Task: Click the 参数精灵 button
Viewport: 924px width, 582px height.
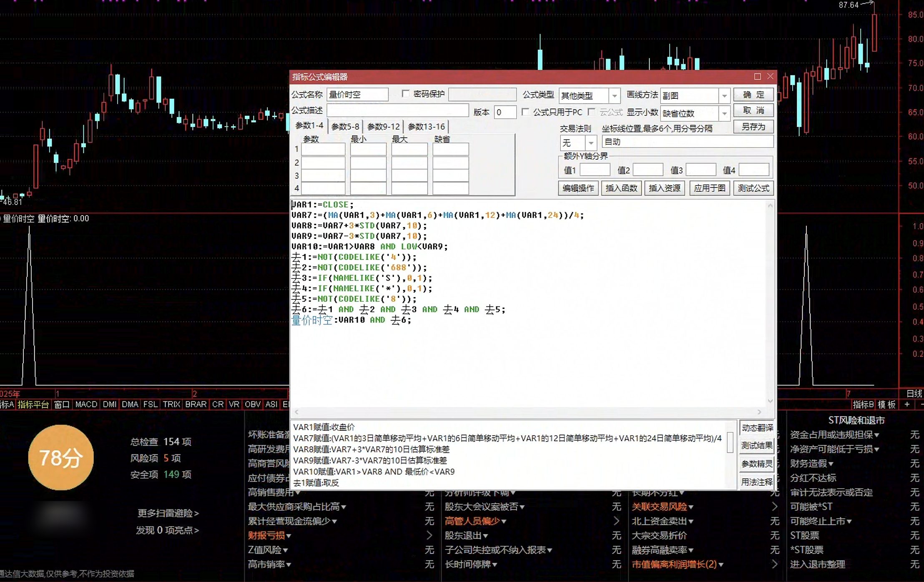Action: [757, 464]
